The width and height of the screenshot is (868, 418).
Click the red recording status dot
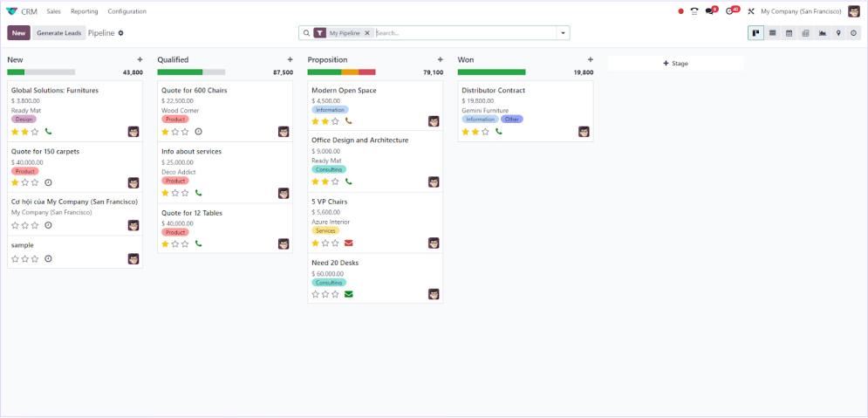681,11
